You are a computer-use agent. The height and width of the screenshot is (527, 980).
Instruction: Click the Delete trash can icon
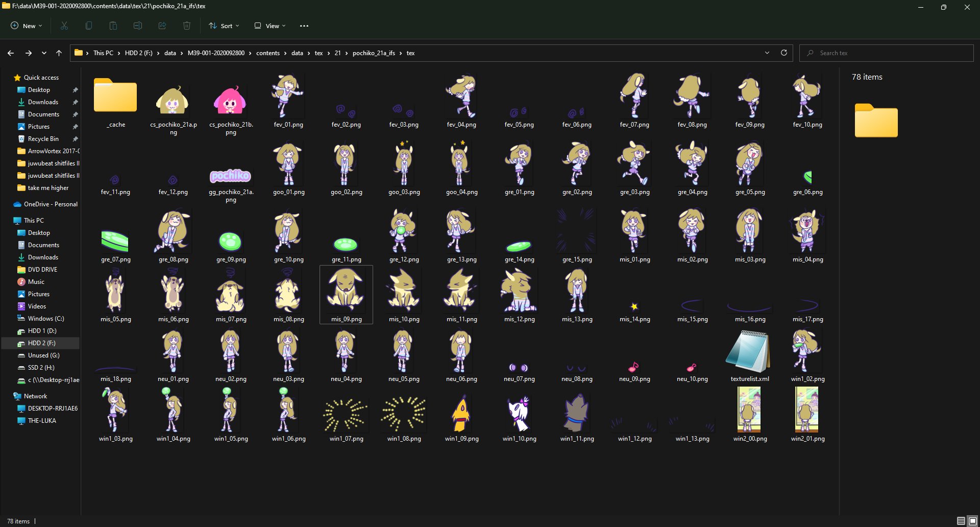[x=187, y=26]
